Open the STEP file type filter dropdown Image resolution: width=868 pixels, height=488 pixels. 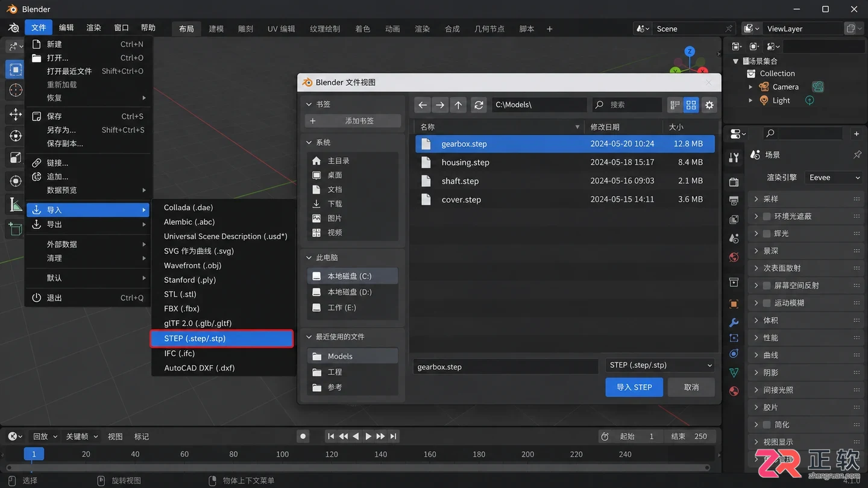click(660, 365)
